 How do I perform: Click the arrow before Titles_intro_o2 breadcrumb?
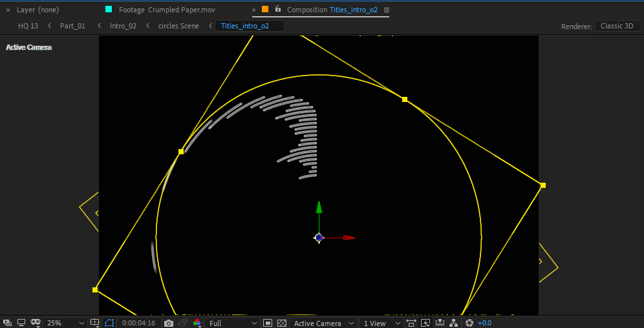[210, 26]
